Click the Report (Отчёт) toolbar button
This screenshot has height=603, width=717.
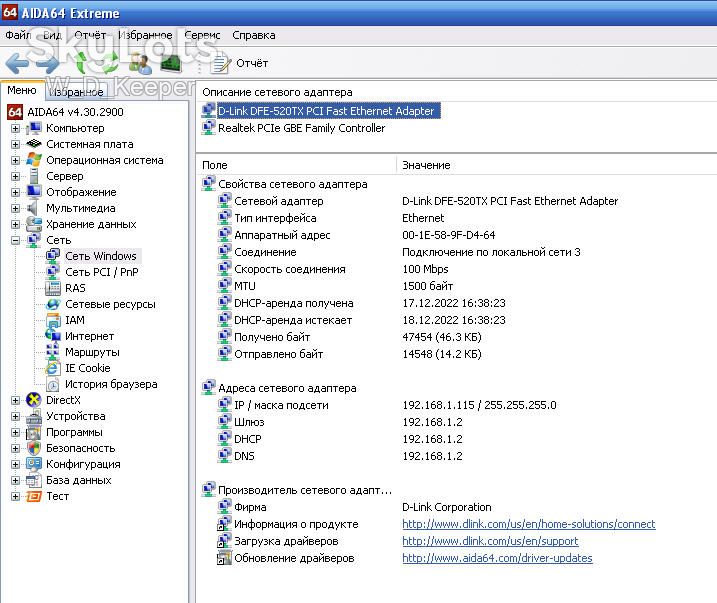point(239,63)
